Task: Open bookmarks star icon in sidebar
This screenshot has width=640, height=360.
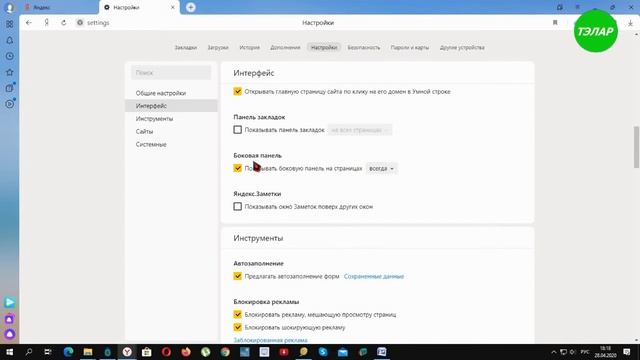Action: point(9,72)
